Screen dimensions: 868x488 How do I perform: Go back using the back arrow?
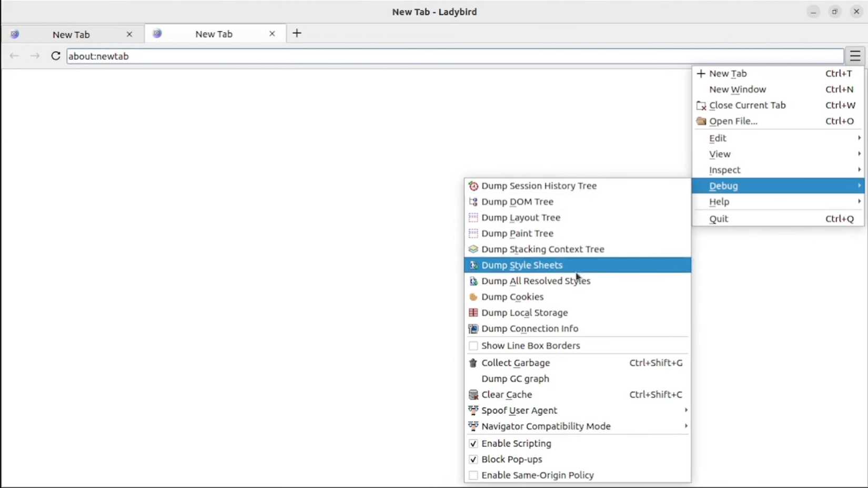(x=14, y=56)
